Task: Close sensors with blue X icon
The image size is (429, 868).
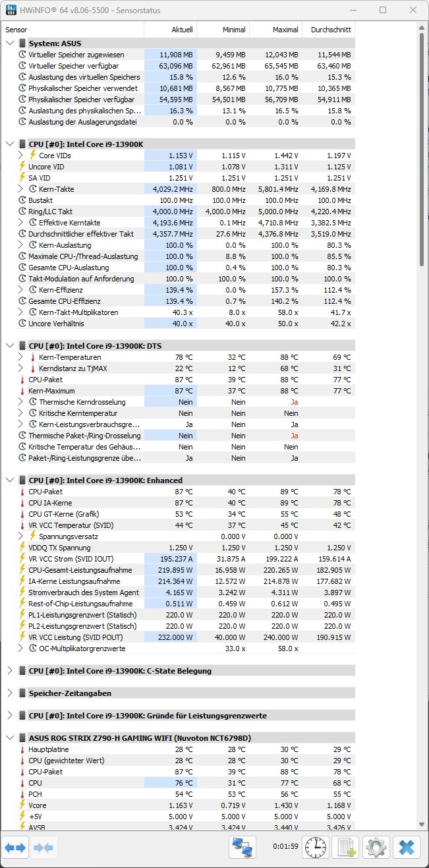Action: point(407,847)
